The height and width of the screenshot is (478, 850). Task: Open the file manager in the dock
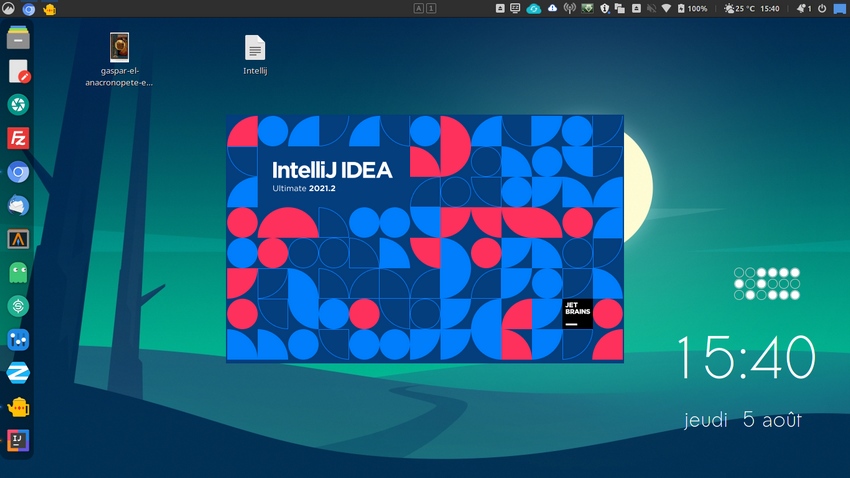click(18, 38)
